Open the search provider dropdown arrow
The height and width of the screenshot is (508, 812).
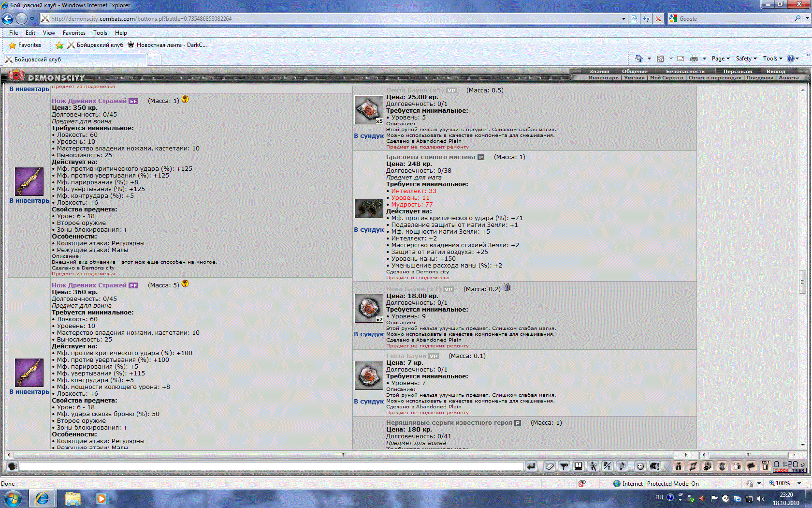click(x=807, y=18)
